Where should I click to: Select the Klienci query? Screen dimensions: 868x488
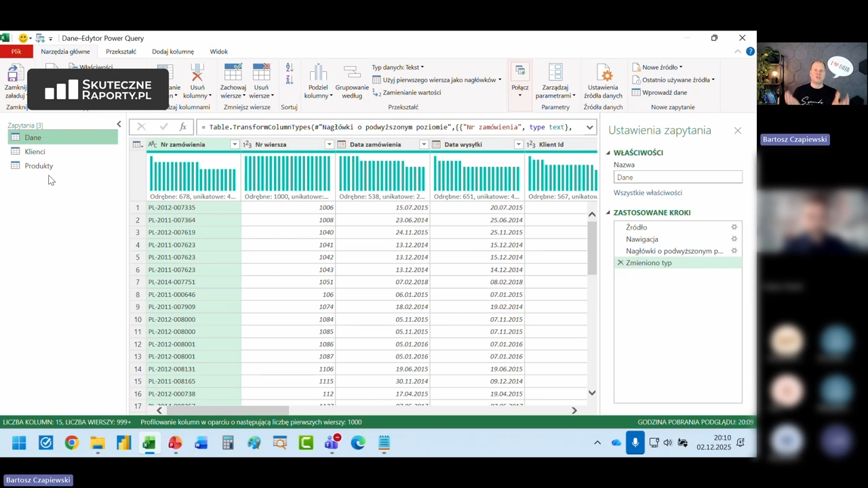35,152
